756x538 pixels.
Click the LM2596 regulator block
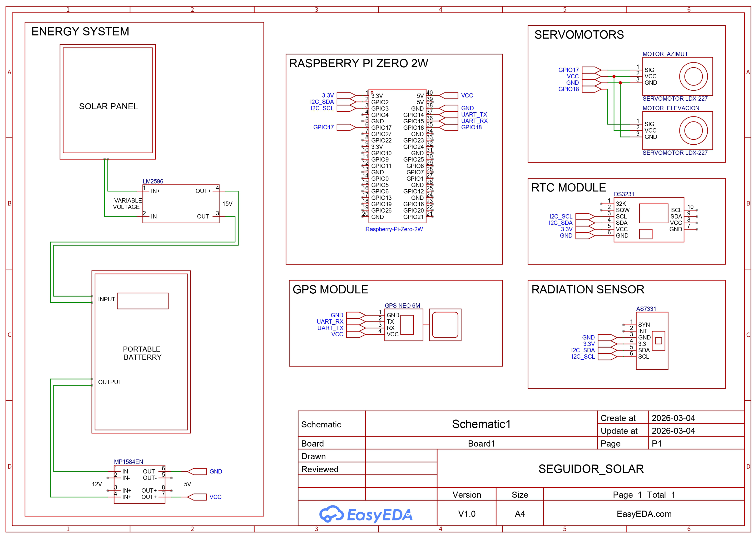point(181,204)
